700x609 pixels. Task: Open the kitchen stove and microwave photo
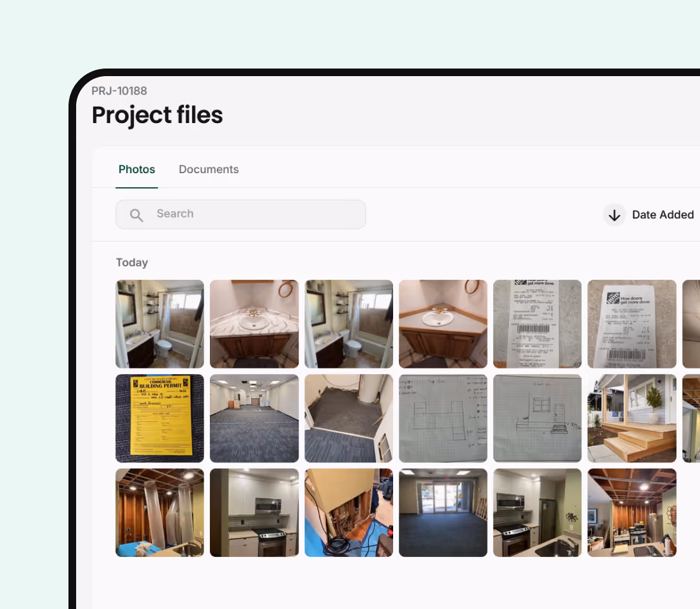pos(254,513)
